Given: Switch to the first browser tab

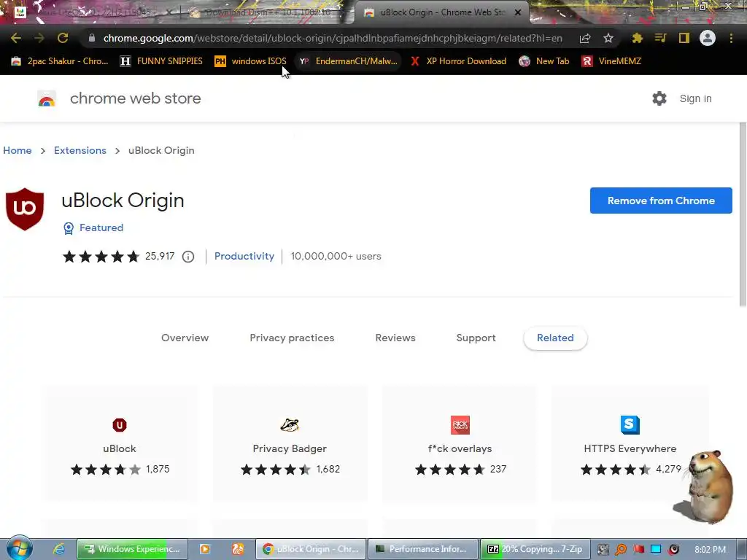Looking at the screenshot, I should pos(93,12).
